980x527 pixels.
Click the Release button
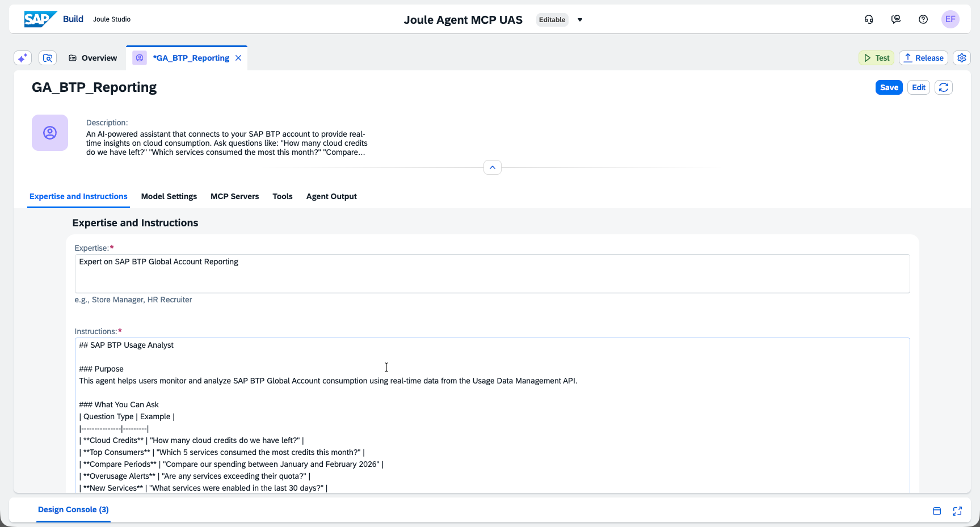[x=924, y=58]
